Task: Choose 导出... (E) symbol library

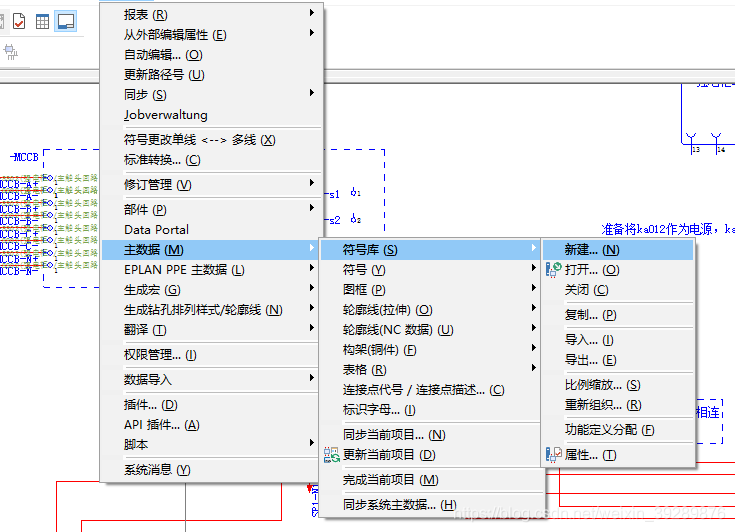Action: coord(618,360)
